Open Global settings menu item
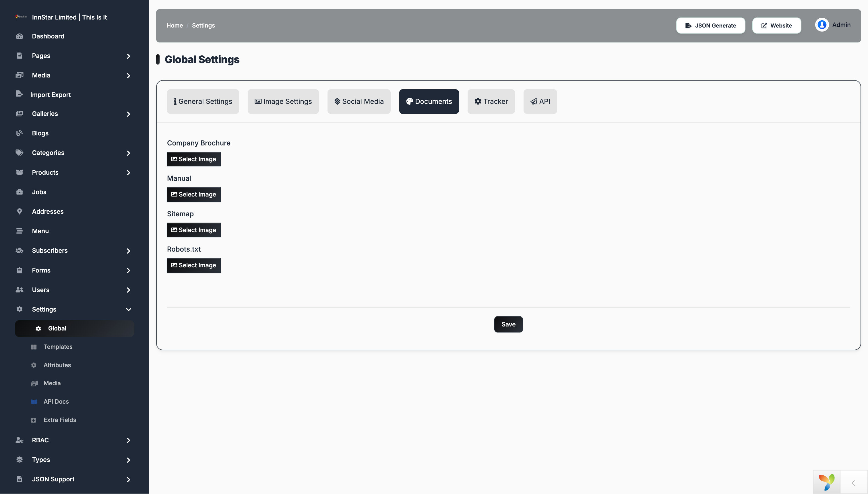This screenshot has width=868, height=494. (74, 328)
